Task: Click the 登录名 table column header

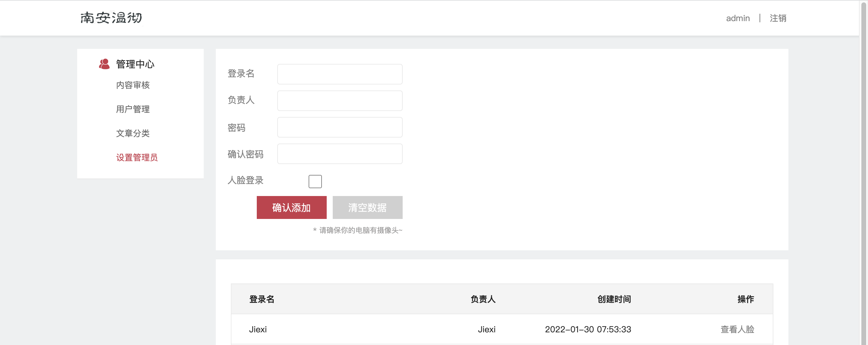Action: tap(262, 299)
